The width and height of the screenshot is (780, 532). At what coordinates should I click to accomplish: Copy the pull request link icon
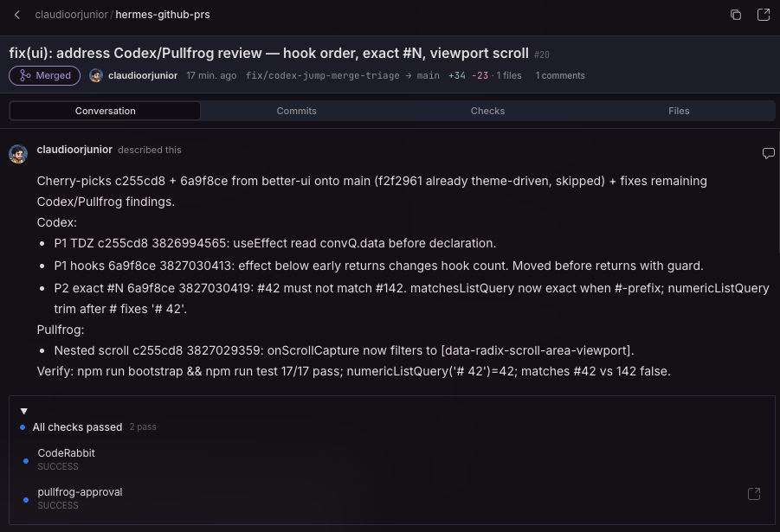click(x=736, y=15)
